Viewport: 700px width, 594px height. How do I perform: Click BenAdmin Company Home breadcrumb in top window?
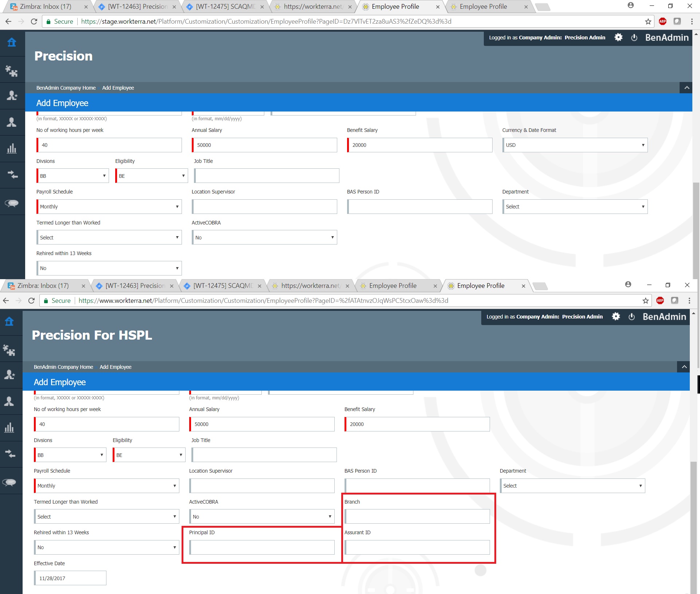pos(66,88)
